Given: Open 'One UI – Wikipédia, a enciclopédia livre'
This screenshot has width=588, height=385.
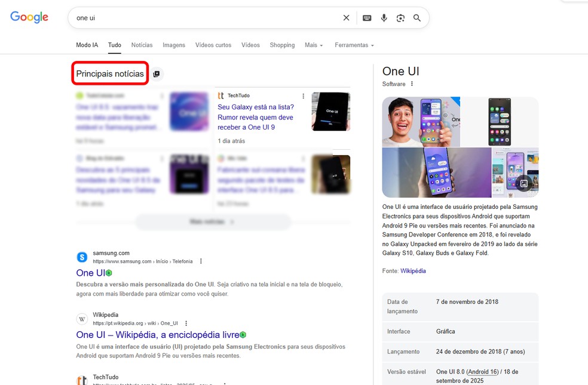Looking at the screenshot, I should point(158,334).
